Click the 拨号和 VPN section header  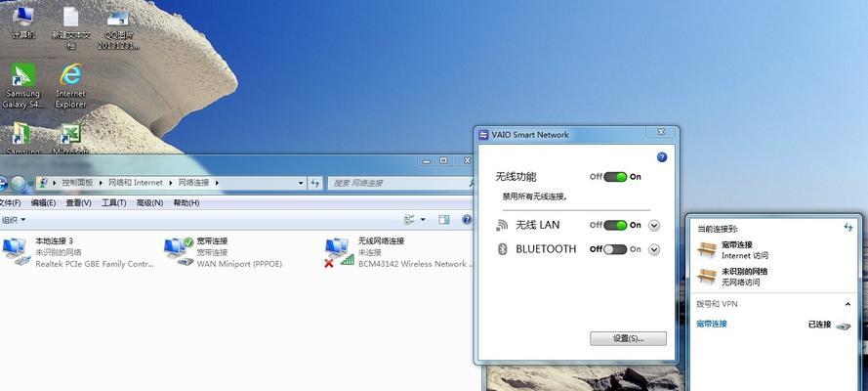(x=717, y=304)
